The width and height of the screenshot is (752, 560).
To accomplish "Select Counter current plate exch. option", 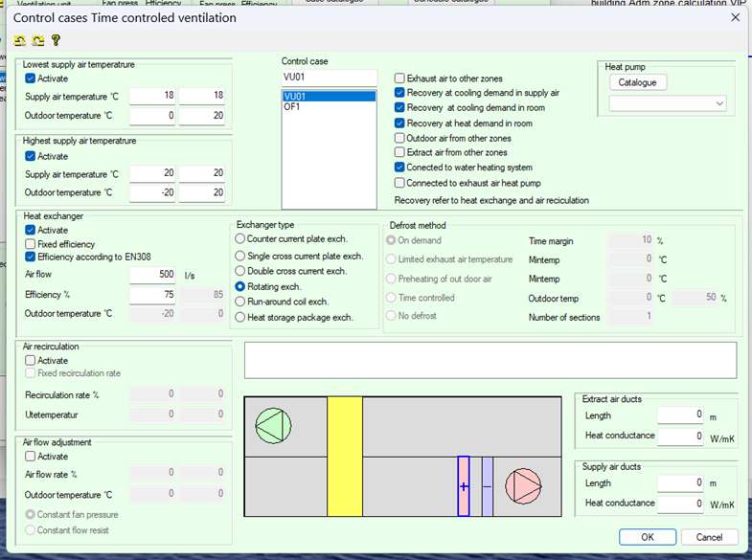I will [241, 239].
